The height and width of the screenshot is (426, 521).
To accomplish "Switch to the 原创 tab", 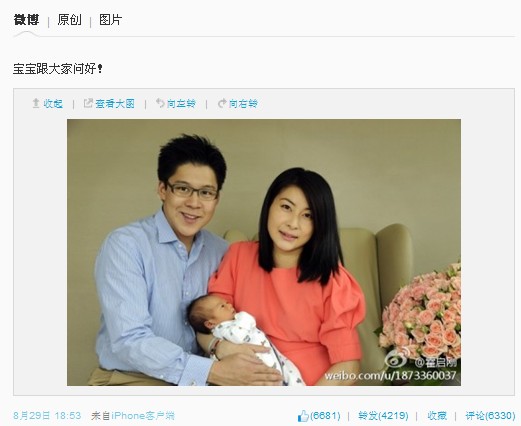I will click(x=69, y=20).
